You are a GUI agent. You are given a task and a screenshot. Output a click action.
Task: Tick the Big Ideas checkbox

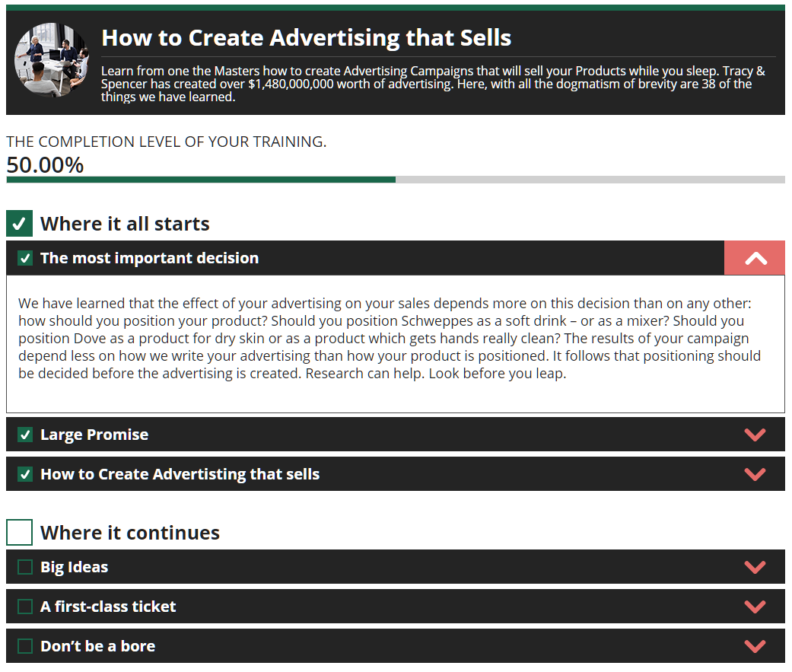(25, 567)
